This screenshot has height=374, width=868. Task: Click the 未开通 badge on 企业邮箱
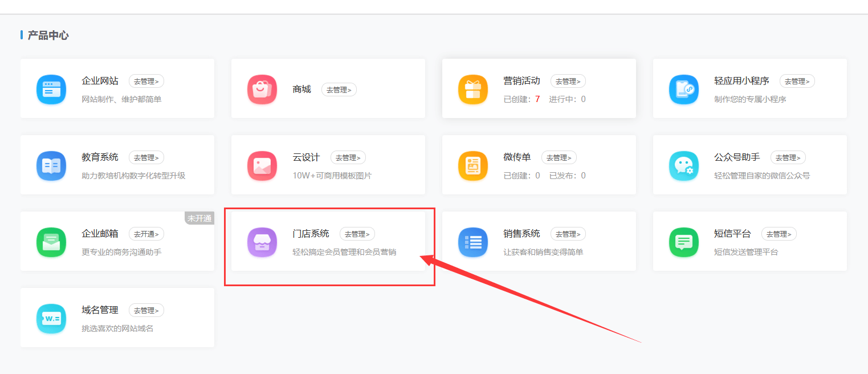[x=199, y=218]
